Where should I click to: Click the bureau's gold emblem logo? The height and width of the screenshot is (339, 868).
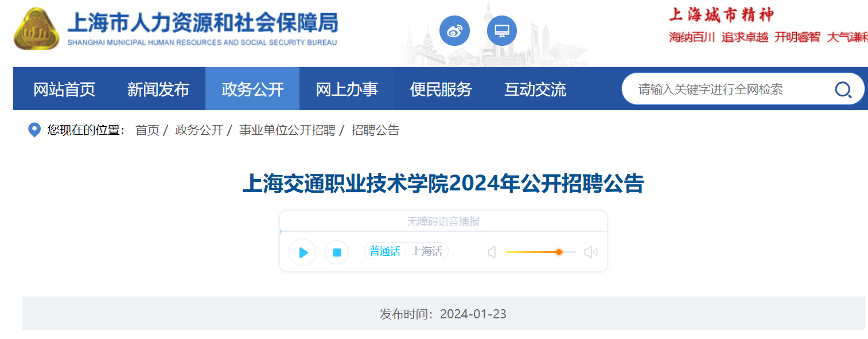(36, 29)
